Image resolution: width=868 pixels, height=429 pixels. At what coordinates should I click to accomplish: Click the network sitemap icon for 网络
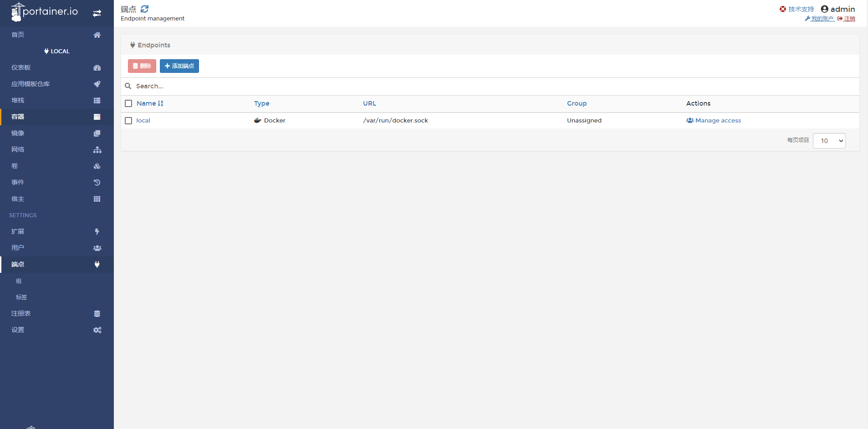[97, 150]
